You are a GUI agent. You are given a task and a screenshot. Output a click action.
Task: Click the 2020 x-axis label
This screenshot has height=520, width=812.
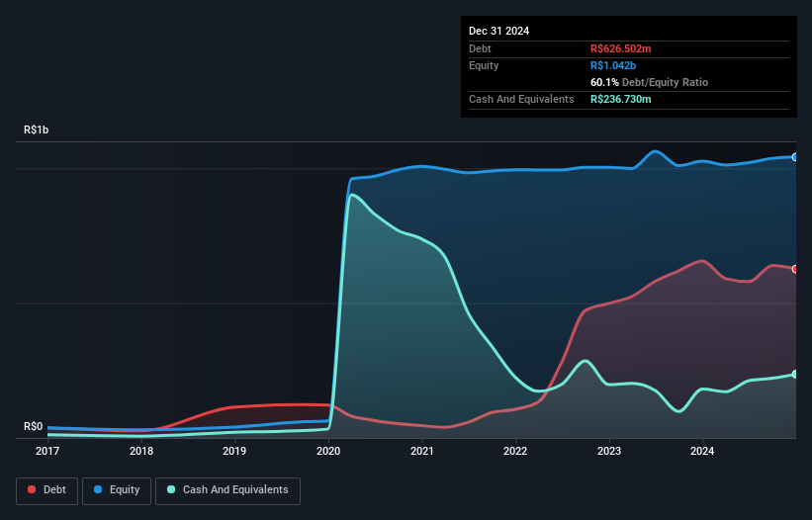[x=328, y=451]
